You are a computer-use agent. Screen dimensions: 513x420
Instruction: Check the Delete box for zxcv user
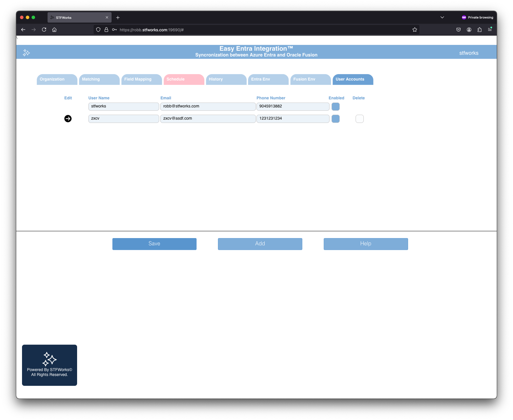[359, 119]
